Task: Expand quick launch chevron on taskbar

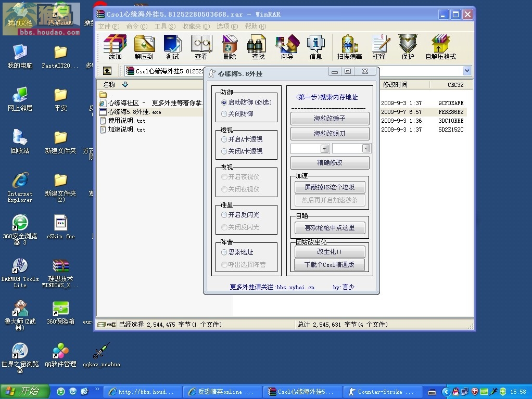Action: 97,389
